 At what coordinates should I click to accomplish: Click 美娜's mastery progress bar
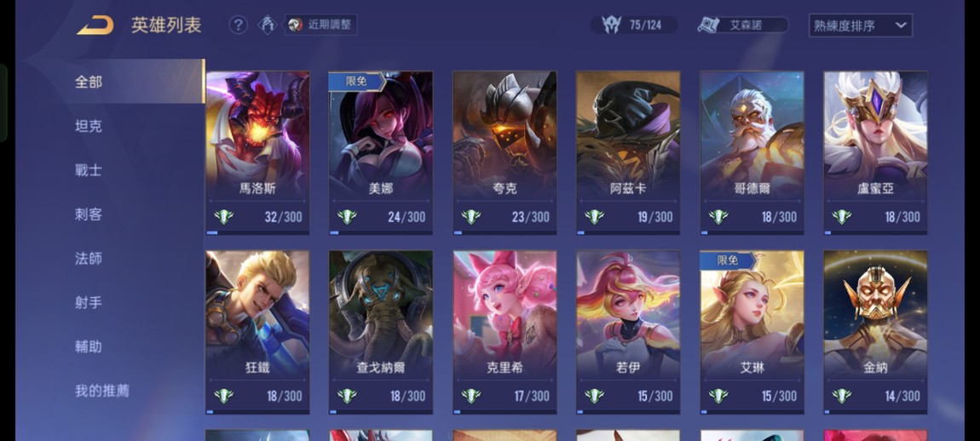pyautogui.click(x=381, y=232)
